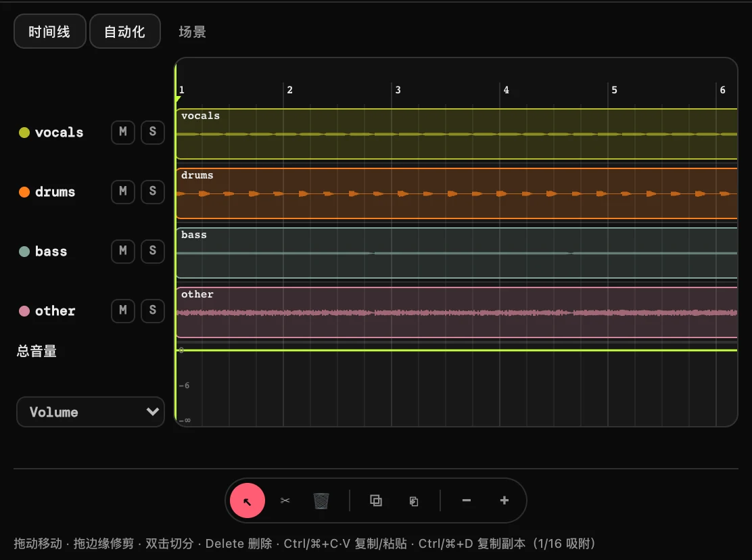Select the bass clip in timeline
The width and height of the screenshot is (752, 560).
point(456,253)
